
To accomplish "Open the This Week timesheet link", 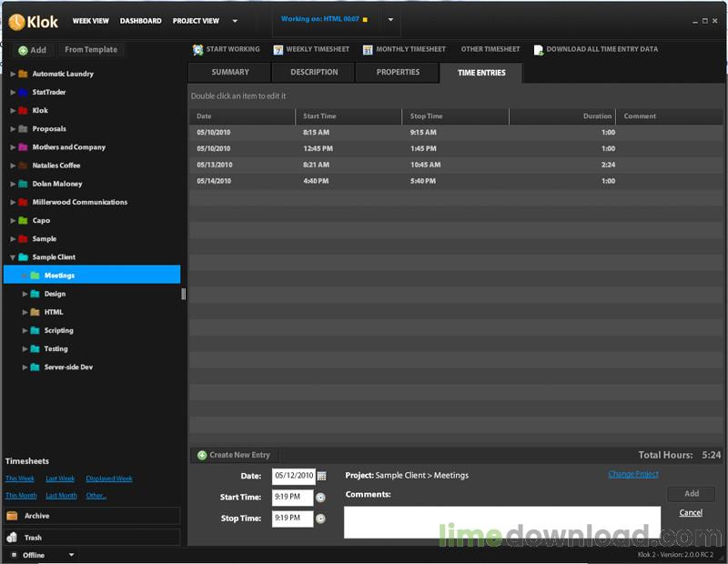I will coord(20,478).
